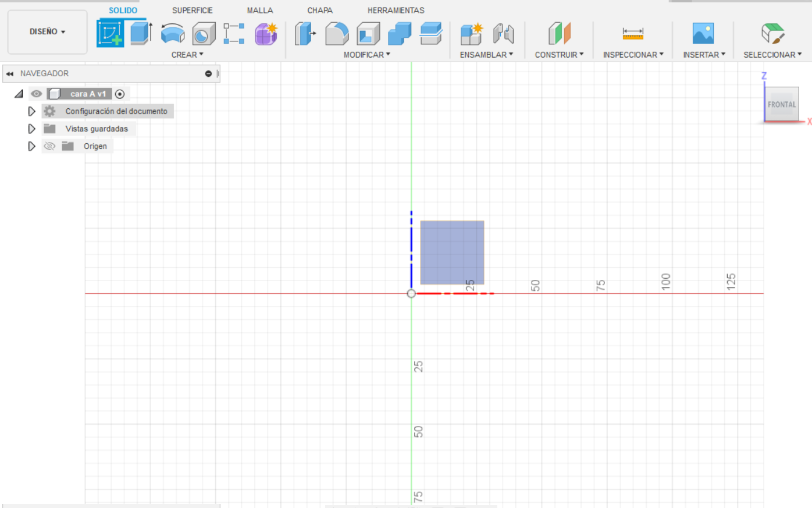The width and height of the screenshot is (812, 508).
Task: Open the Rectangular Pattern tool
Action: click(234, 34)
